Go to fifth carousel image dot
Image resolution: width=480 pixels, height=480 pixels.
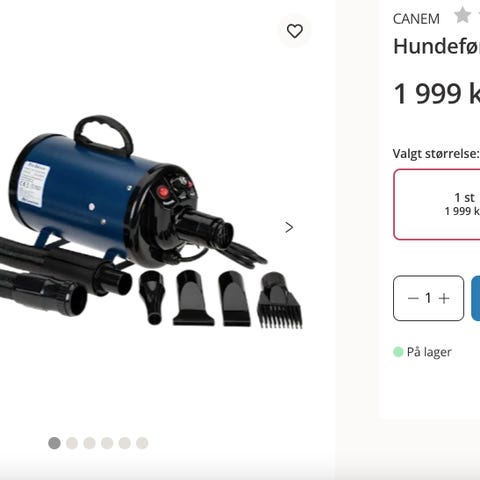pos(125,443)
